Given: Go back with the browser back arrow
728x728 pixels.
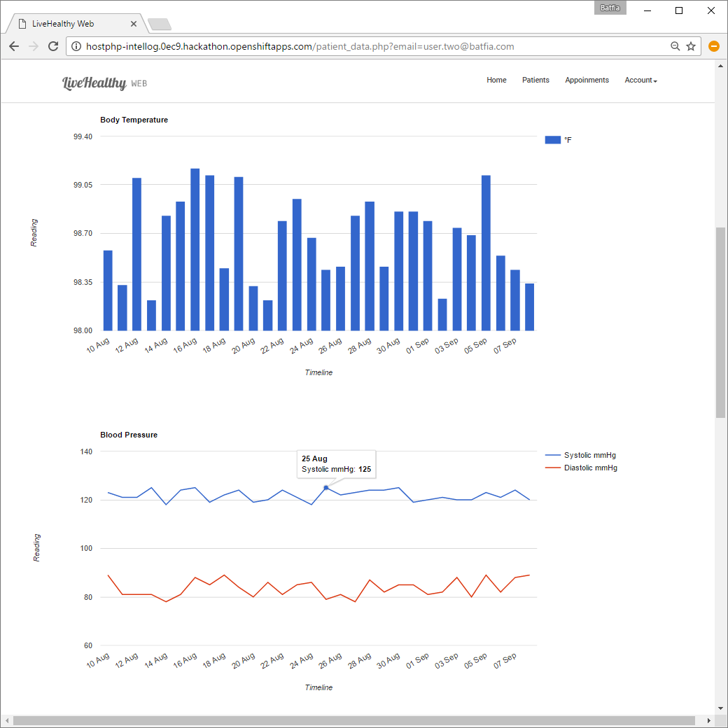Looking at the screenshot, I should 14,46.
